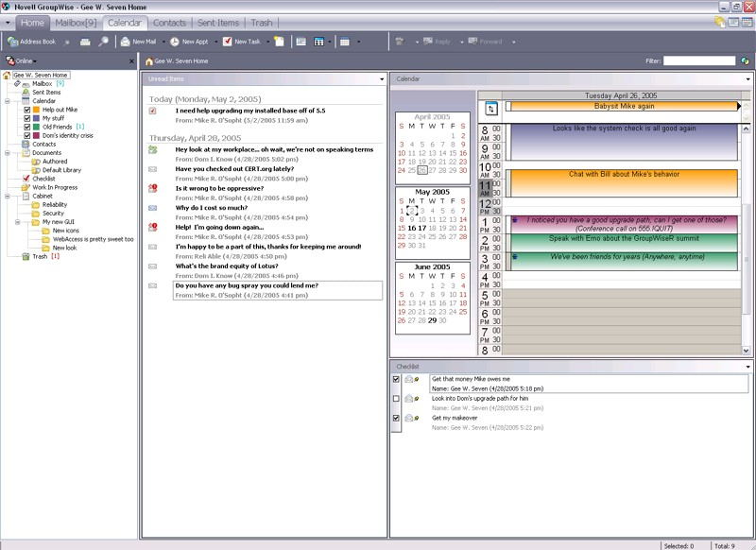Click the split-panel window icon at top right
Image resolution: width=756 pixels, height=550 pixels.
pyautogui.click(x=733, y=22)
